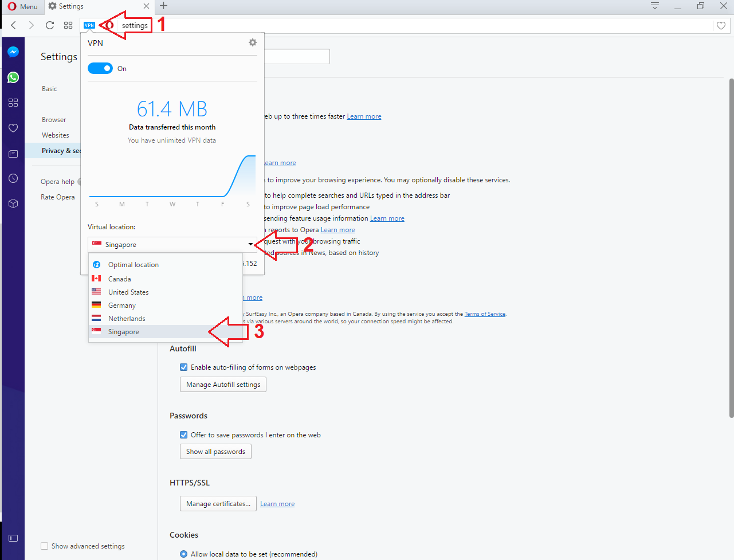The image size is (734, 560).
Task: Toggle Offer to save passwords checkbox
Action: point(183,435)
